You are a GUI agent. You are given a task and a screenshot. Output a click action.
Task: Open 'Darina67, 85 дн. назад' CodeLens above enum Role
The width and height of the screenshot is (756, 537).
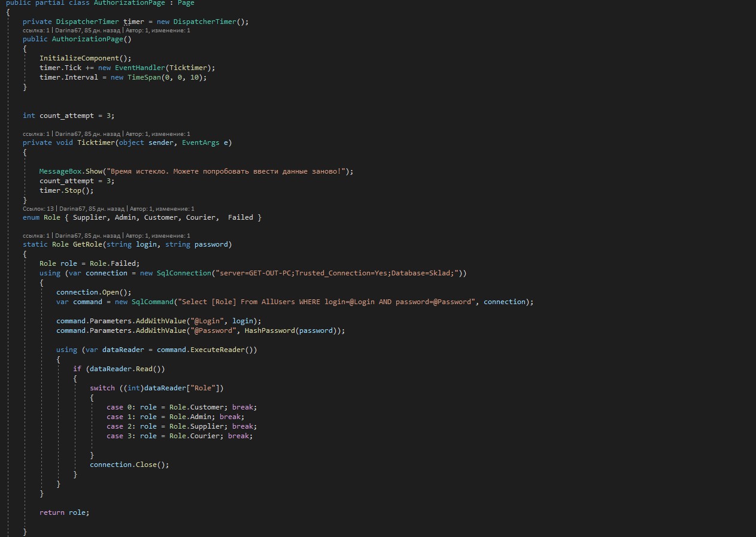point(92,209)
